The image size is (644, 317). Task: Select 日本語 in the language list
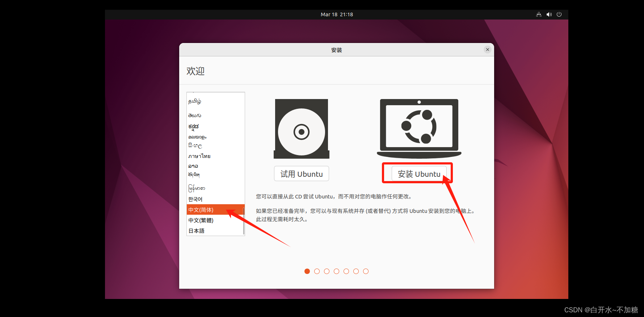coord(216,231)
